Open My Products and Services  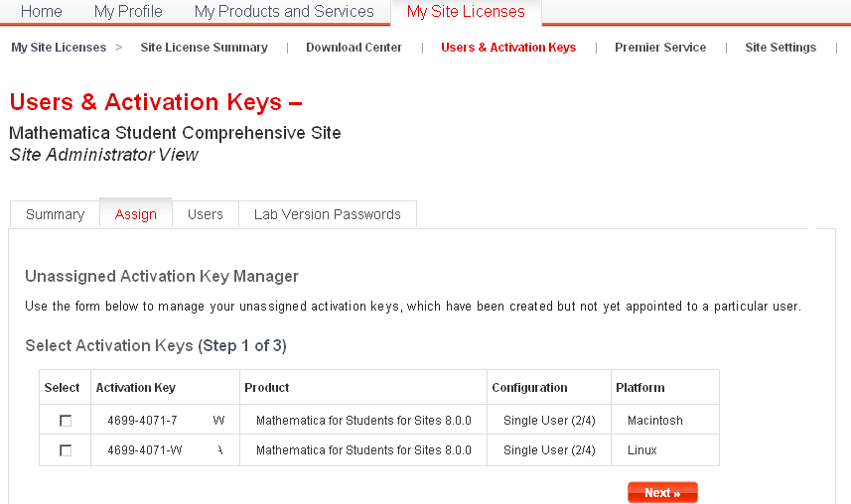tap(284, 11)
